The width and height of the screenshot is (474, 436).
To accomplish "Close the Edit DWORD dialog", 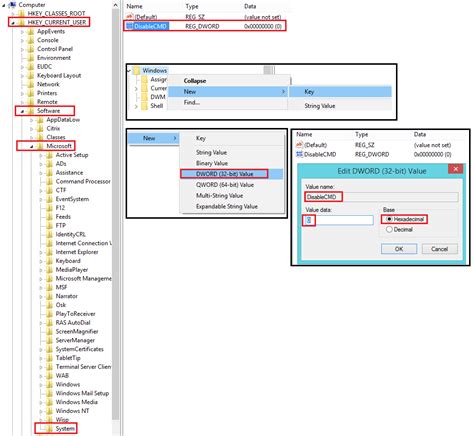I will click(x=455, y=169).
